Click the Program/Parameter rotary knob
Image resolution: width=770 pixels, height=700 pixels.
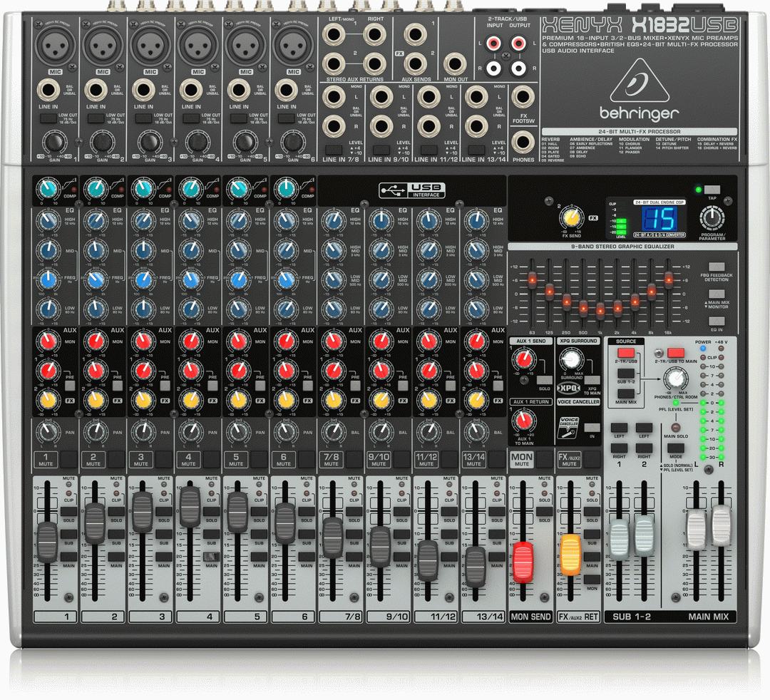point(712,218)
